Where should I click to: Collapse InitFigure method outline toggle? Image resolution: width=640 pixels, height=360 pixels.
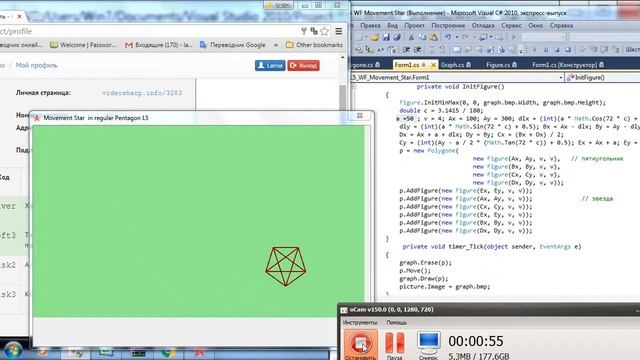[x=354, y=87]
